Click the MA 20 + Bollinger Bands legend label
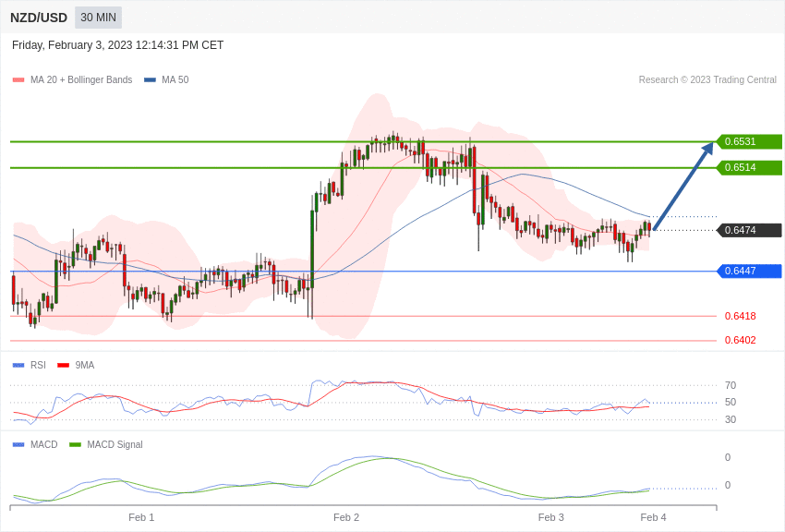This screenshot has width=785, height=532. pyautogui.click(x=81, y=80)
